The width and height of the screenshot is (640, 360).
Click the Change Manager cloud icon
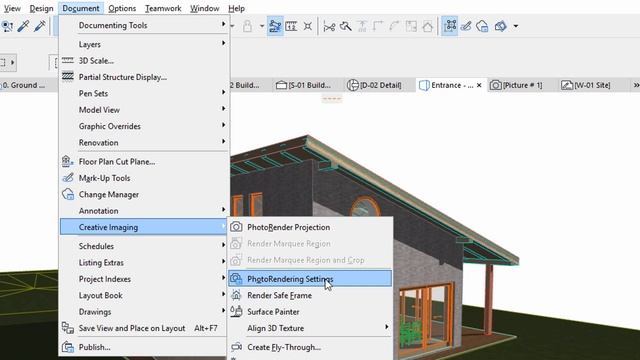68,194
